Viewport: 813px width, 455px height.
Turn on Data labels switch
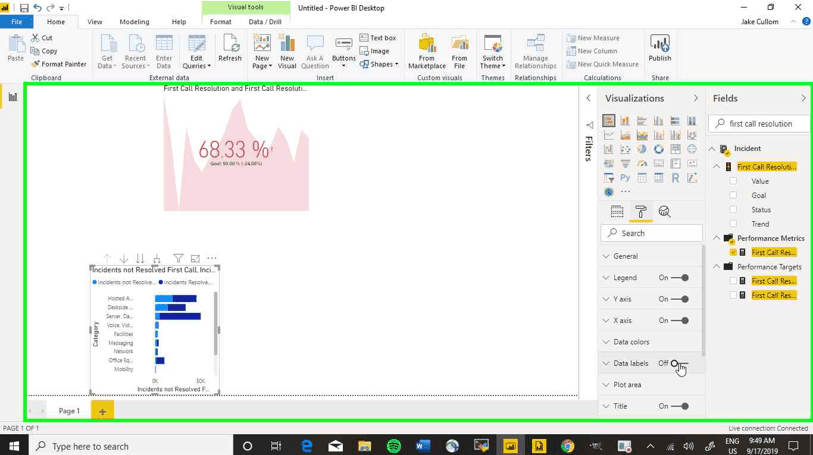point(679,363)
